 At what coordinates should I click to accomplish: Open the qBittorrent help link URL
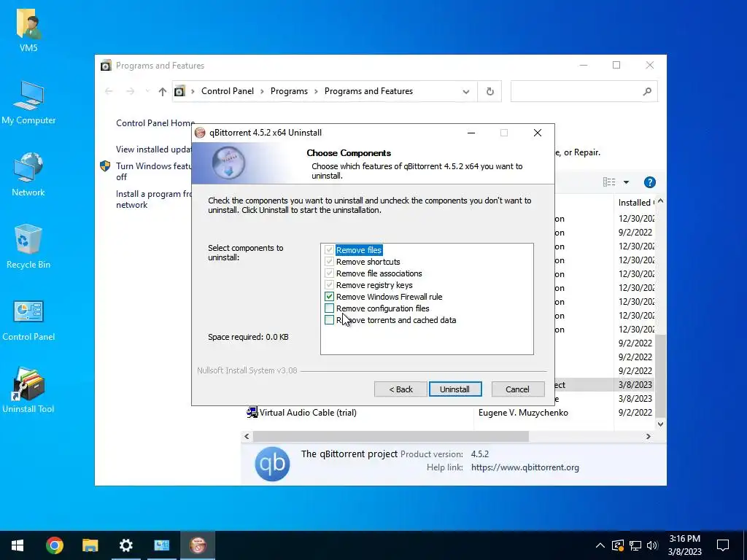pyautogui.click(x=525, y=467)
